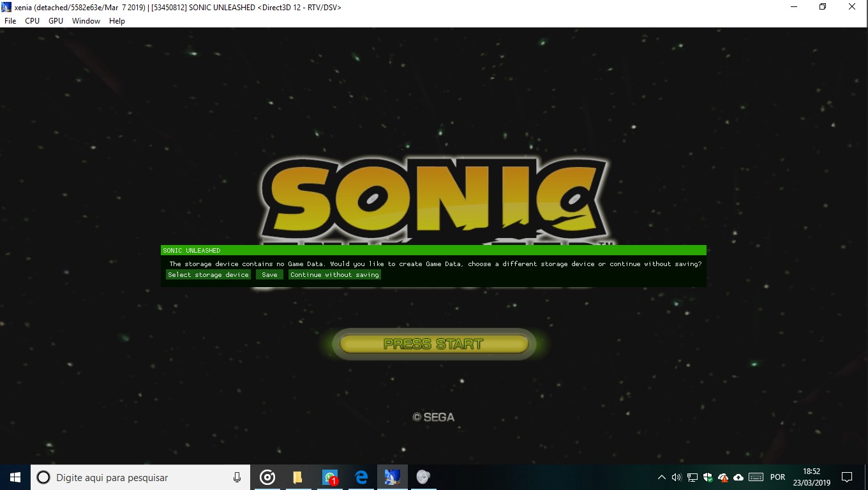Click the xenia icon in title bar

pos(7,7)
